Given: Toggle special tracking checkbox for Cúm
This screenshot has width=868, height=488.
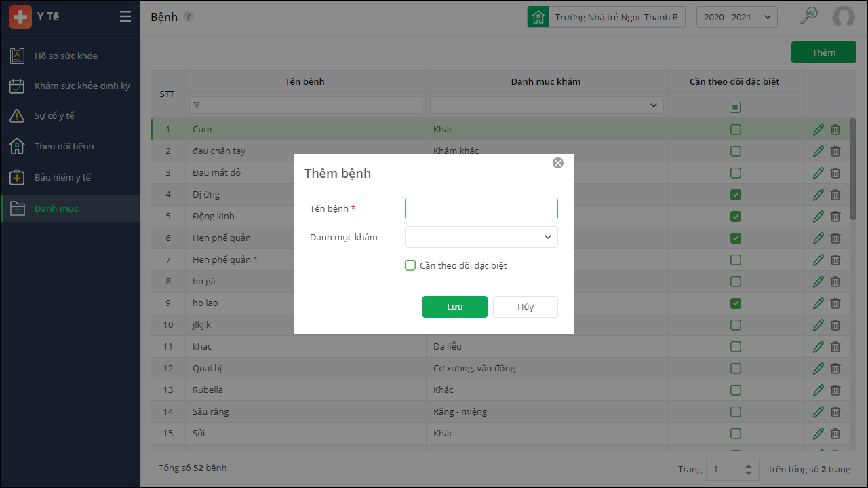Looking at the screenshot, I should 735,130.
